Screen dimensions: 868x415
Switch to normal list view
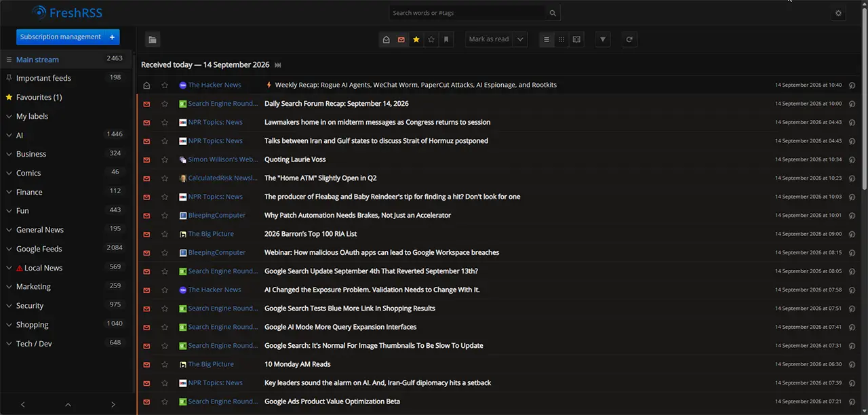[x=547, y=39]
